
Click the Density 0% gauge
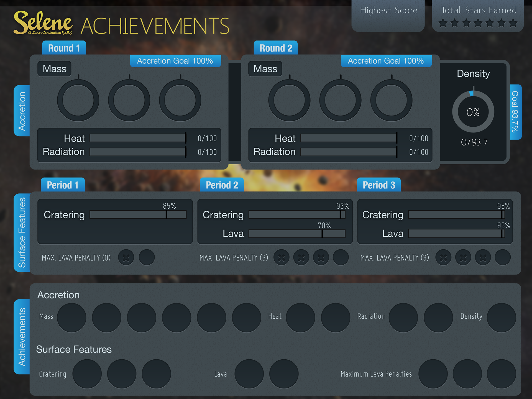click(473, 112)
